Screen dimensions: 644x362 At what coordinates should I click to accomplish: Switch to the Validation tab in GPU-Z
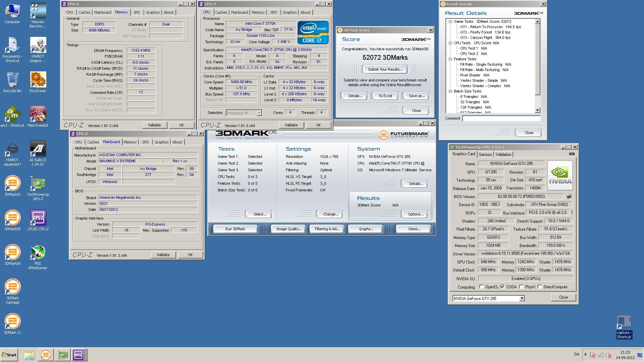click(x=503, y=155)
